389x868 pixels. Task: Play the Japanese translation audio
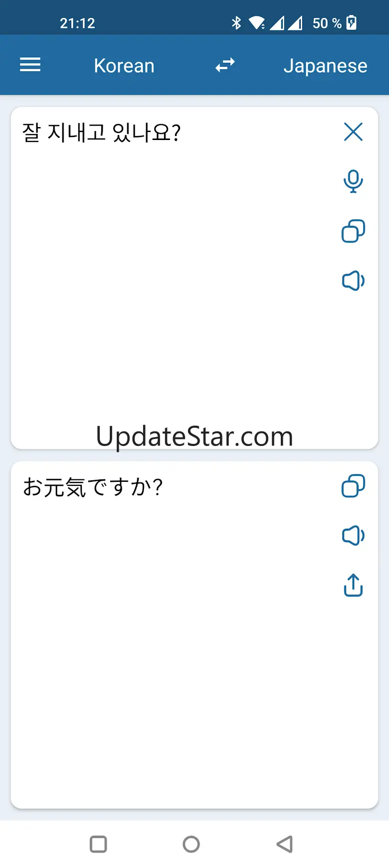pos(353,536)
